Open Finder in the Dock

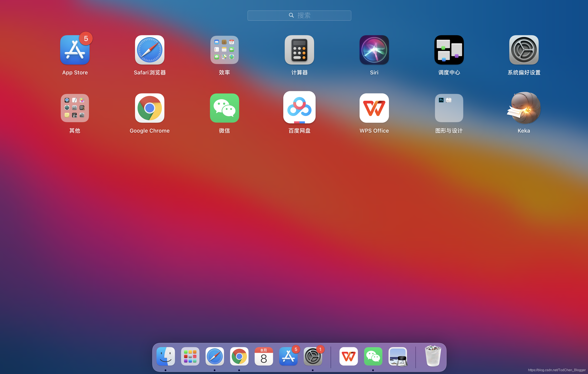click(166, 356)
